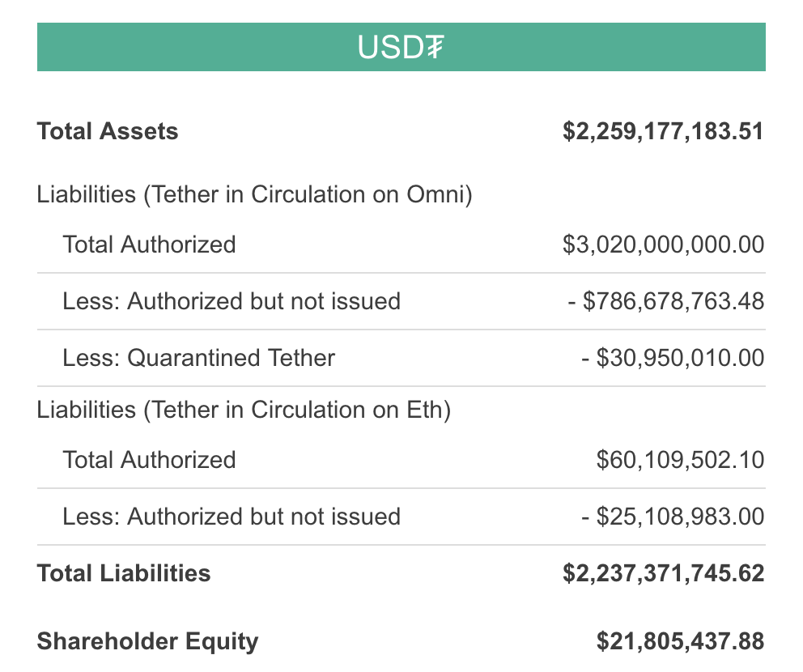This screenshot has width=803, height=672.
Task: Select the Total Assets label
Action: [x=108, y=131]
